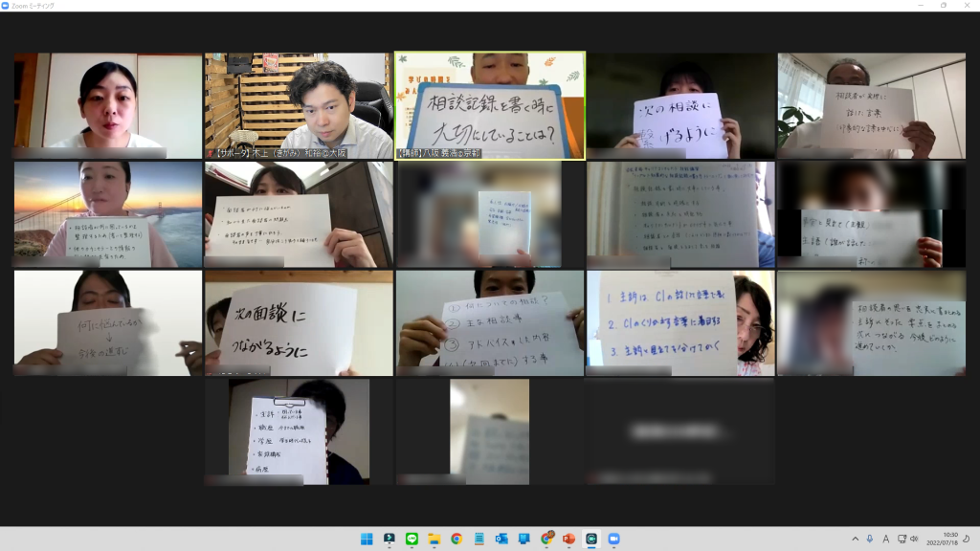Toggle the IME input mode 'A' indicator
Image resolution: width=980 pixels, height=551 pixels.
pyautogui.click(x=885, y=539)
